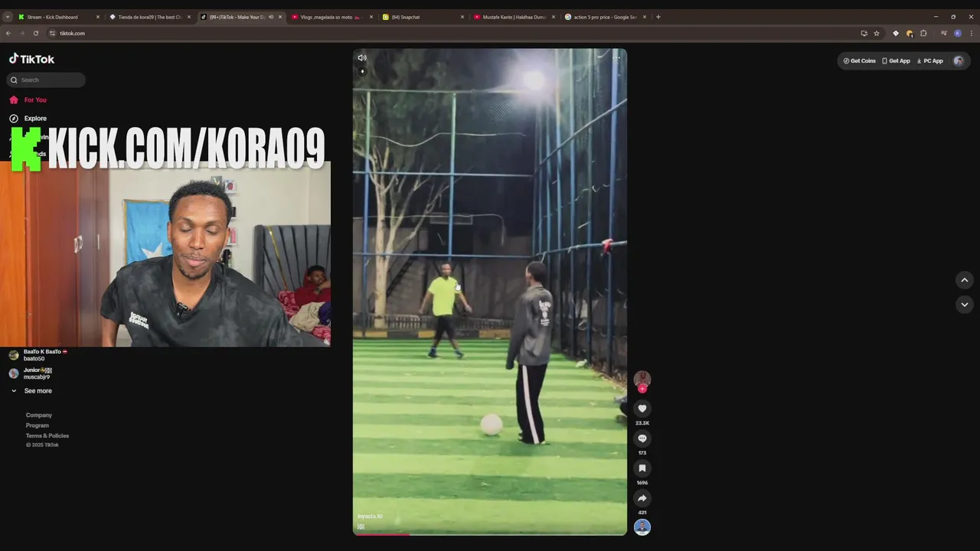This screenshot has width=980, height=551.
Task: Switch to the Tienda de kora09 tab
Action: [x=149, y=17]
